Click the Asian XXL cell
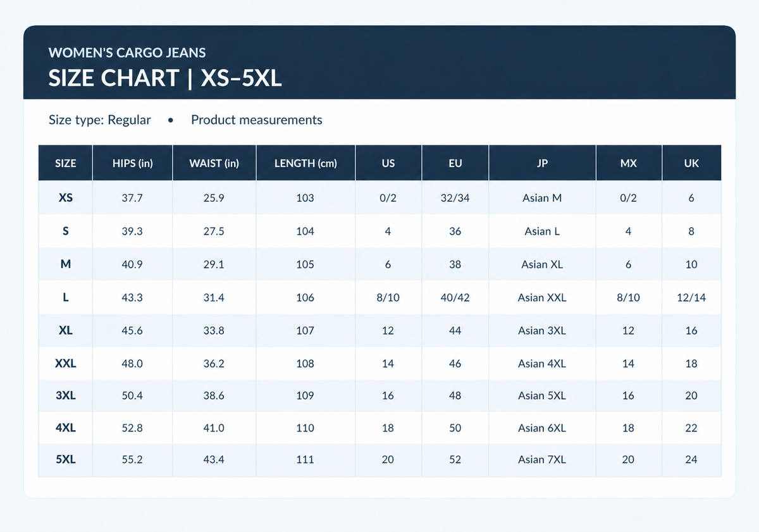The image size is (759, 532). 542,297
